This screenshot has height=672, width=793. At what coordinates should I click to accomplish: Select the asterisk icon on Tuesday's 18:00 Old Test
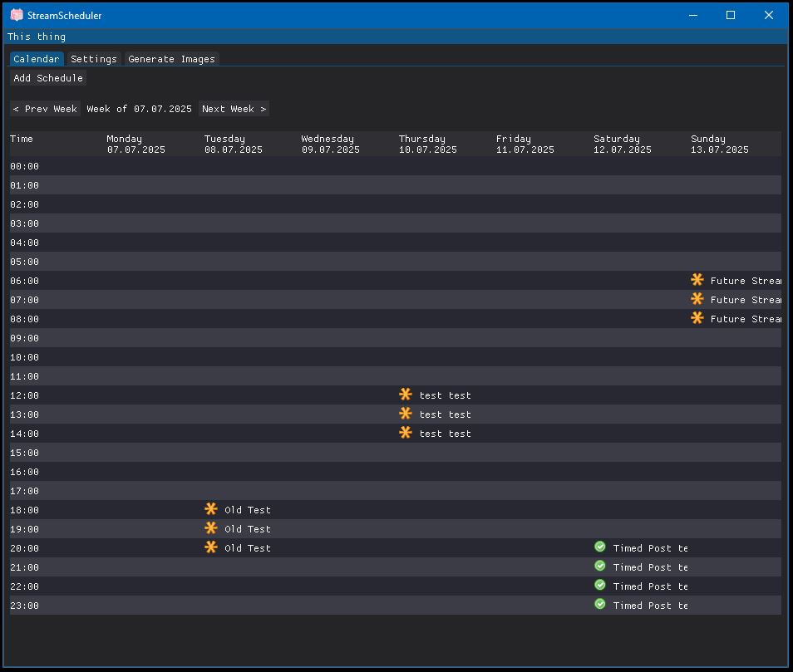point(211,509)
